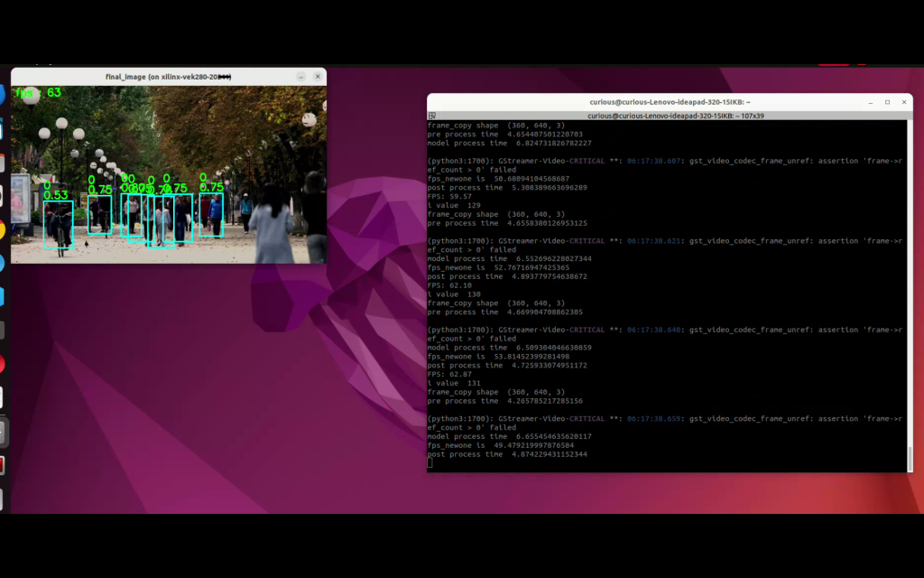Click the terminal pane title showing 107x39
This screenshot has width=924, height=578.
675,116
